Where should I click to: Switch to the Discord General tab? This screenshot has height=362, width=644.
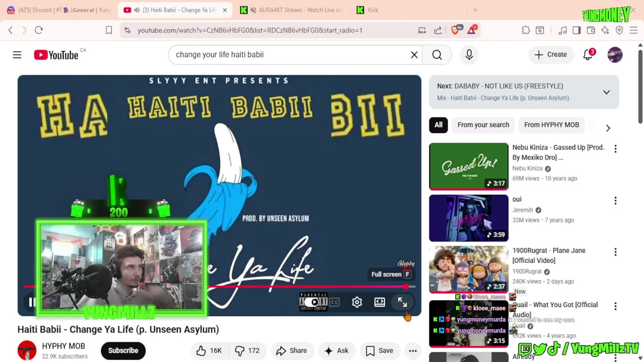[58, 10]
